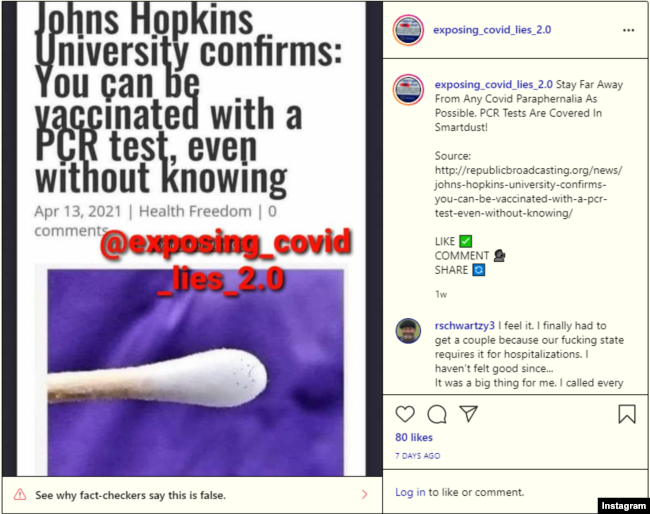Click the Log in link
650x514 pixels.
coord(410,492)
